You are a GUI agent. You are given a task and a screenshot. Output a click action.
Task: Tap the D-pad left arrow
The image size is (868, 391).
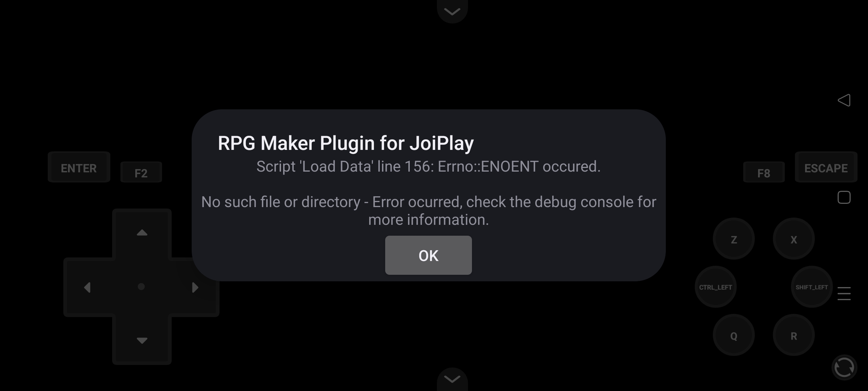click(x=88, y=287)
